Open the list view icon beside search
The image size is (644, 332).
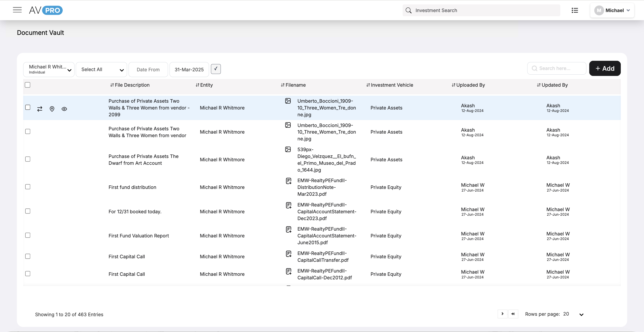pyautogui.click(x=575, y=10)
